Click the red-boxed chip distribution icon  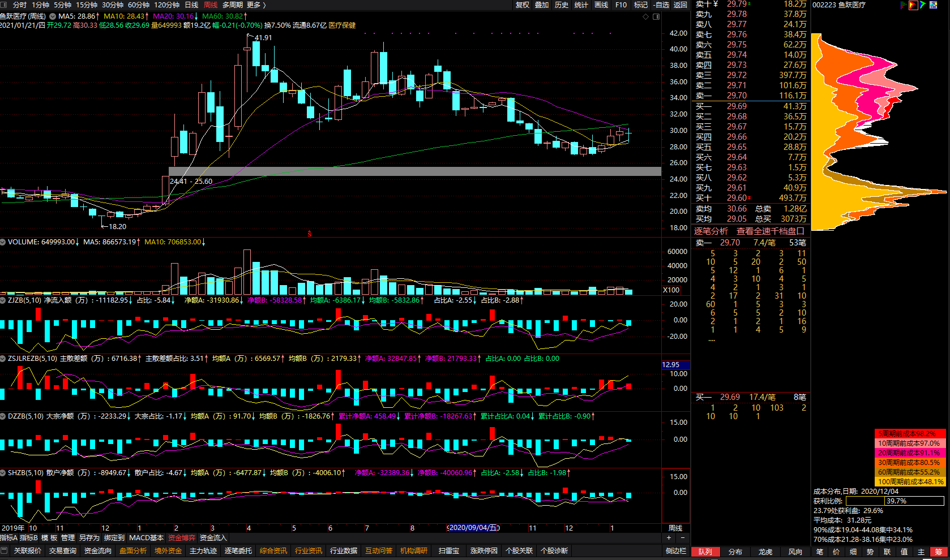(913, 5)
